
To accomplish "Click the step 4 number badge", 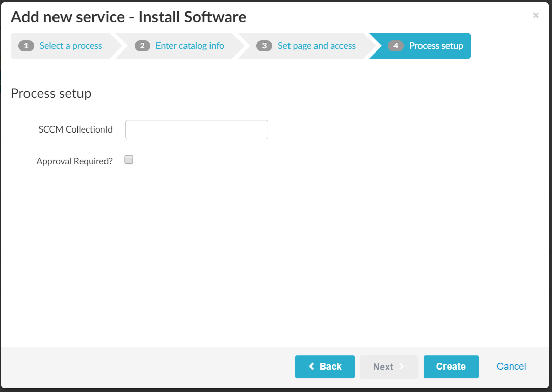I will [396, 46].
